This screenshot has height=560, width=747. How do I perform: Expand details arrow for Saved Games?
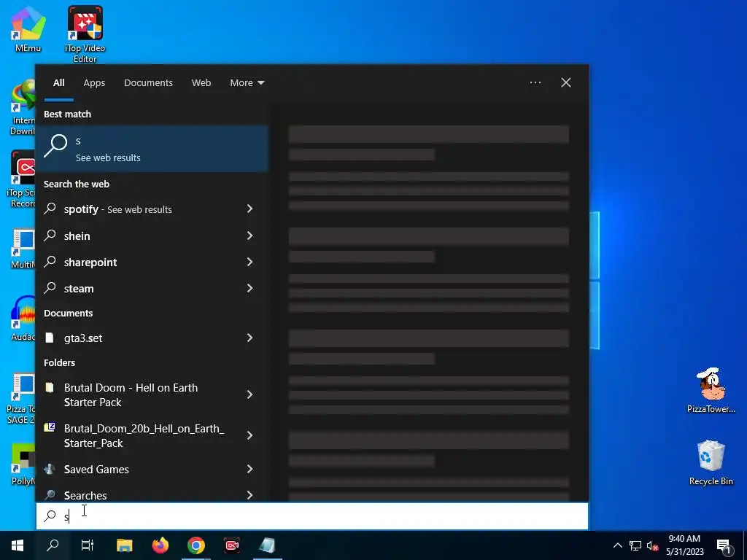pos(249,469)
